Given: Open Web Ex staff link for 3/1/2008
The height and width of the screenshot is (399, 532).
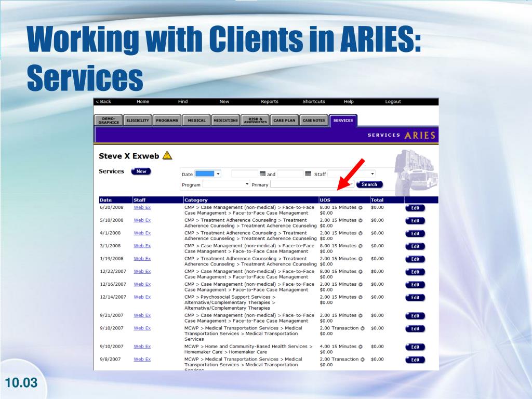Looking at the screenshot, I should point(142,246).
